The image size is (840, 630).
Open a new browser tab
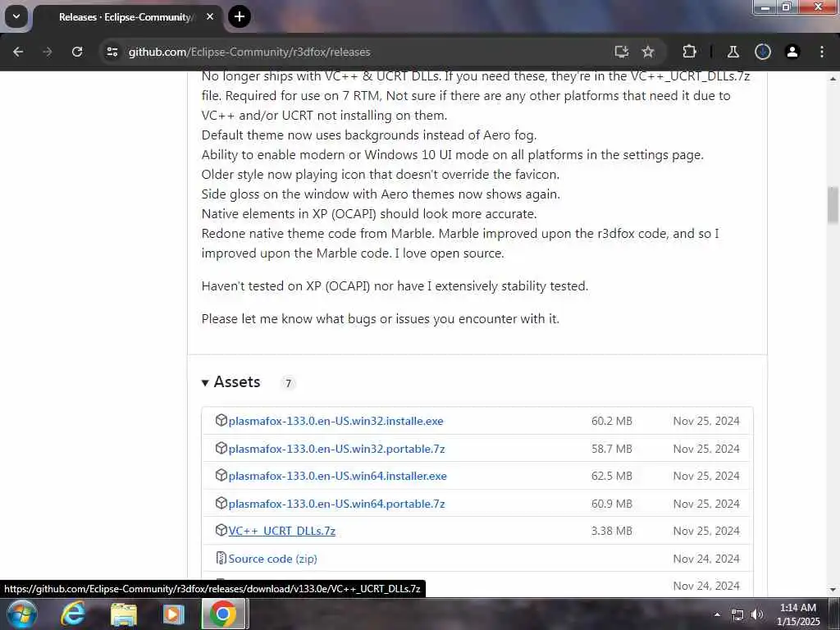pos(240,16)
